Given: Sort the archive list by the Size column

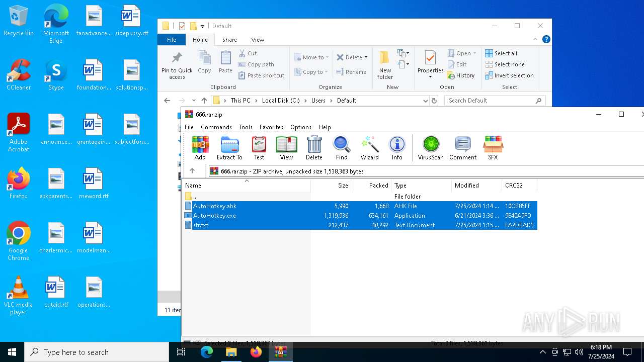Looking at the screenshot, I should coord(331,186).
